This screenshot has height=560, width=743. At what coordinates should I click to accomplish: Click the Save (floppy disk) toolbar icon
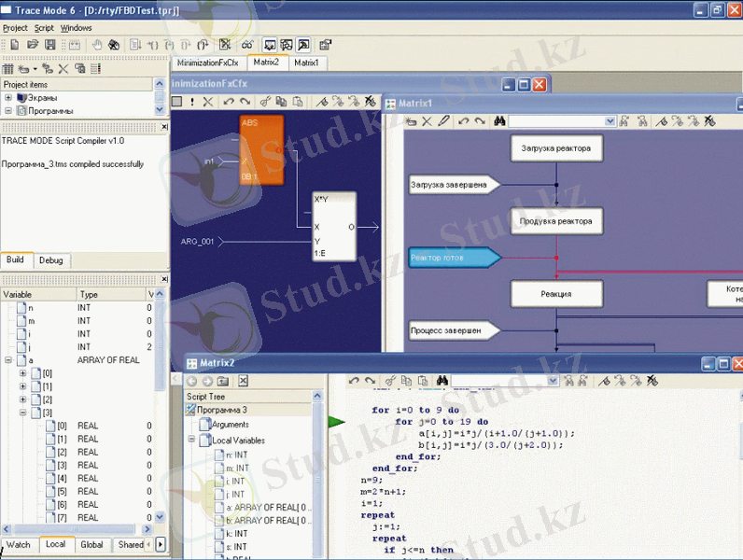tap(50, 44)
